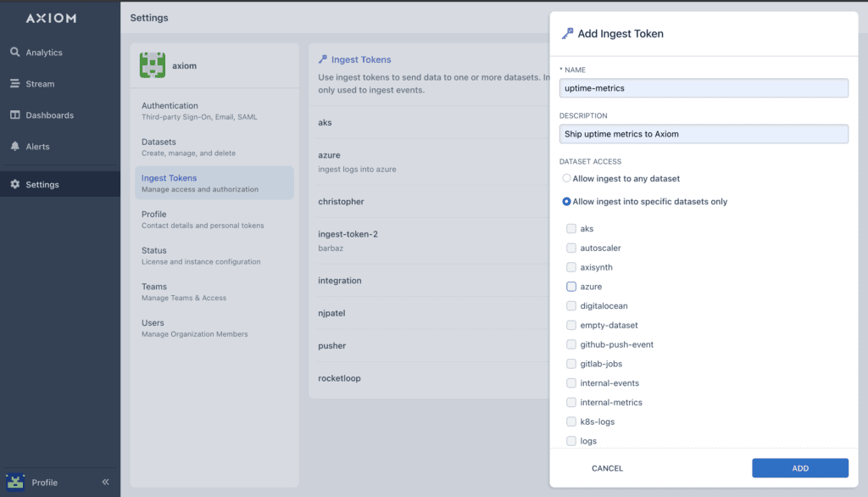The image size is (868, 497).
Task: Click the Name input field
Action: (x=704, y=88)
